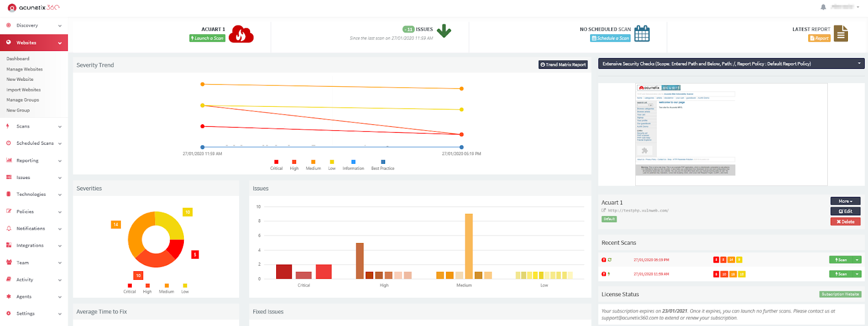
Task: Open Manage Groups menu item
Action: coord(23,100)
